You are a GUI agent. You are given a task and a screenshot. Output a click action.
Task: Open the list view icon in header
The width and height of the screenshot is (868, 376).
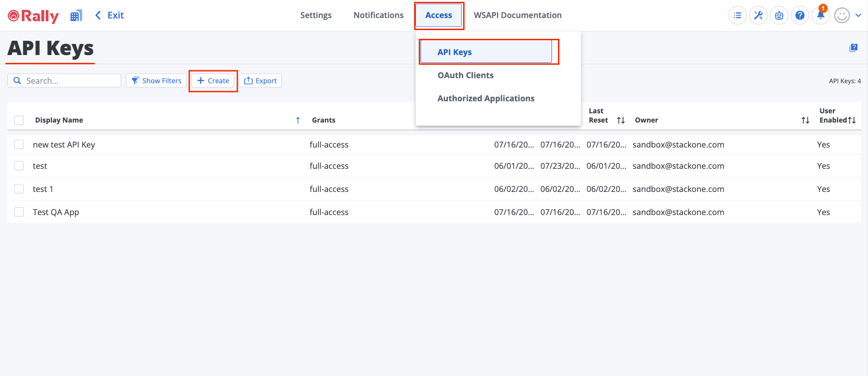click(x=738, y=16)
